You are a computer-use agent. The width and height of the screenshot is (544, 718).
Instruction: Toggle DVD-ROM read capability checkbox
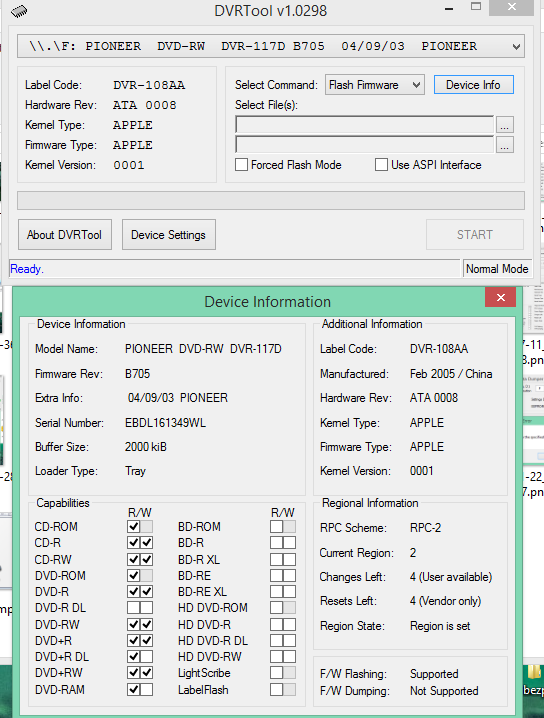point(134,576)
